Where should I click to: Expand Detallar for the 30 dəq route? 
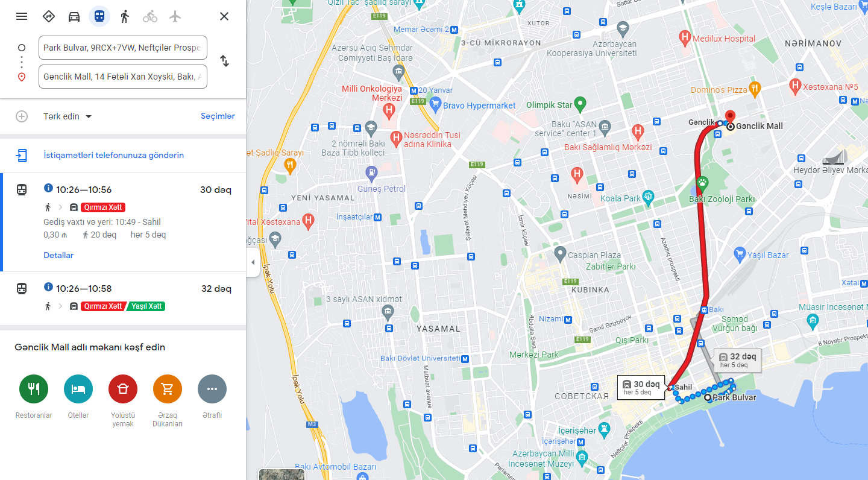tap(58, 255)
